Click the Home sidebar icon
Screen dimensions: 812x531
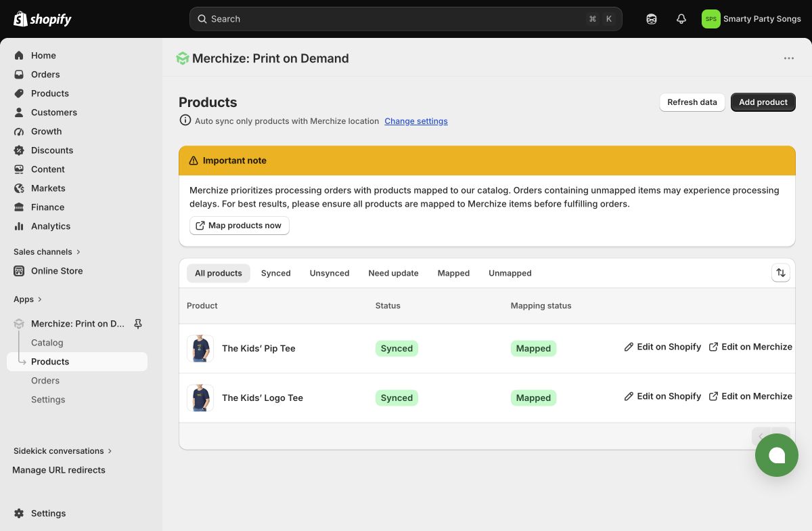(19, 56)
